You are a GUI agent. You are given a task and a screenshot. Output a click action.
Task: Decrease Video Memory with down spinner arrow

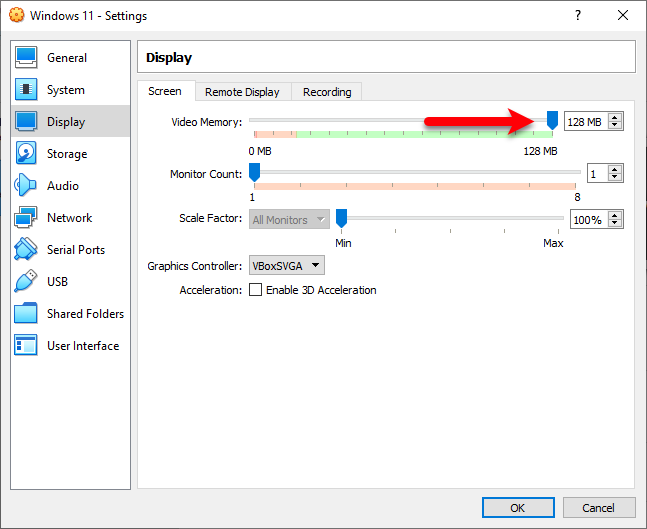[x=615, y=125]
